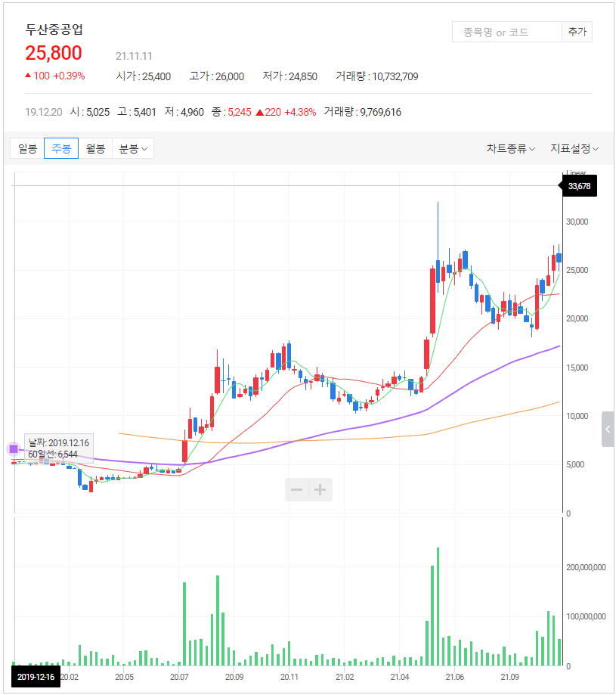Click the 거래량:10,732,709 volume text

coord(377,76)
